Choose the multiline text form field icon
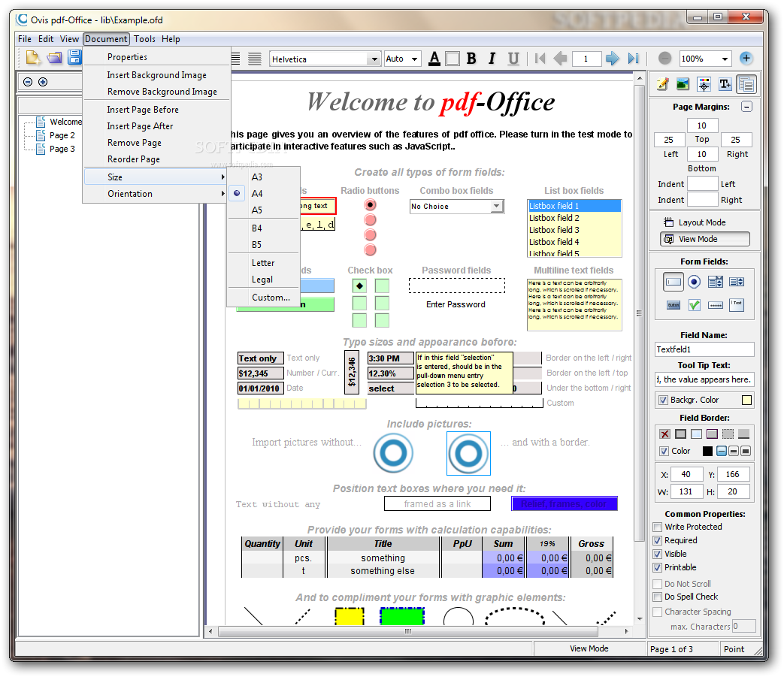Viewport: 784px width, 677px height. point(737,304)
